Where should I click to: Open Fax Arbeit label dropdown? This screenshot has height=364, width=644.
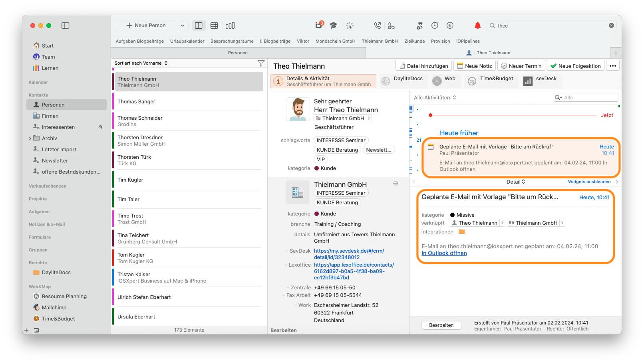click(x=283, y=295)
